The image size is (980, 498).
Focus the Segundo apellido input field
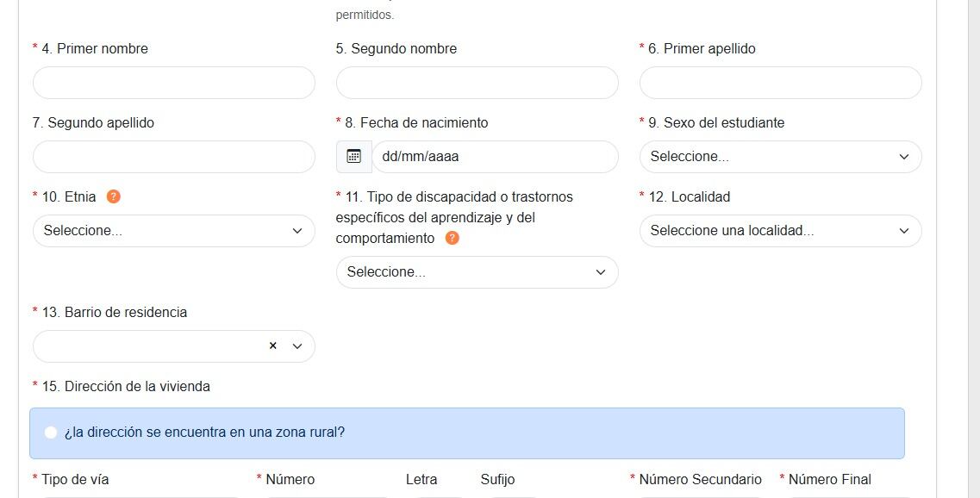173,157
